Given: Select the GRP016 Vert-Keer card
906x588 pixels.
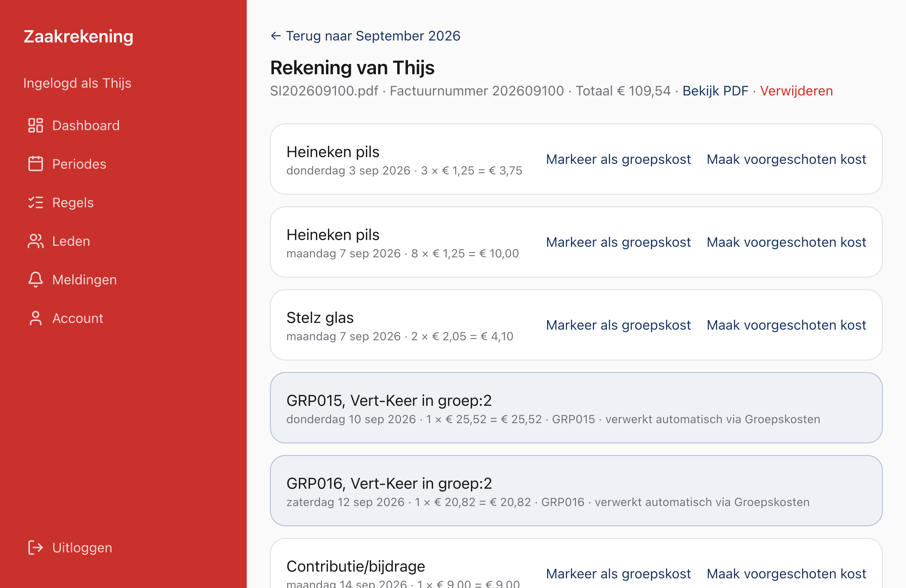Looking at the screenshot, I should coord(576,491).
